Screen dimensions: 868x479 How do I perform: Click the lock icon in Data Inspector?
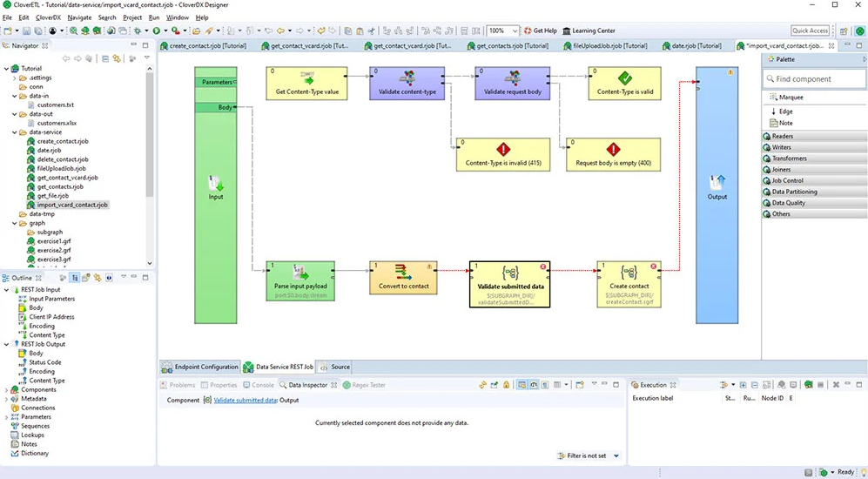pos(506,385)
